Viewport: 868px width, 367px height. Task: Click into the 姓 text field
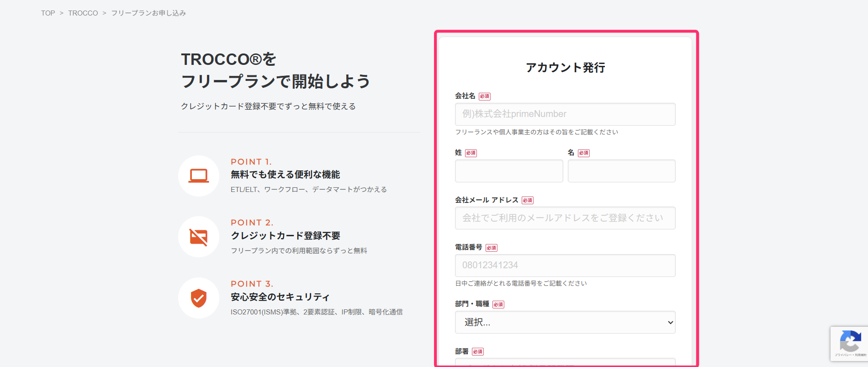pyautogui.click(x=508, y=171)
